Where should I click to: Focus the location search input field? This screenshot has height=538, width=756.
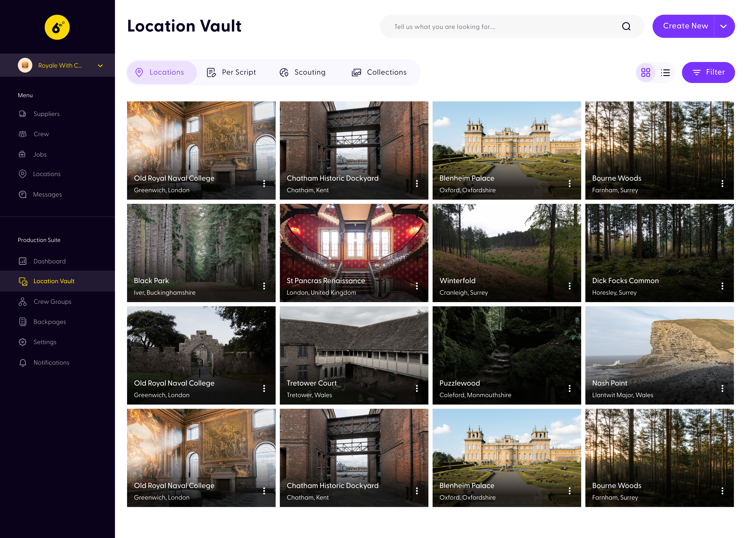497,27
